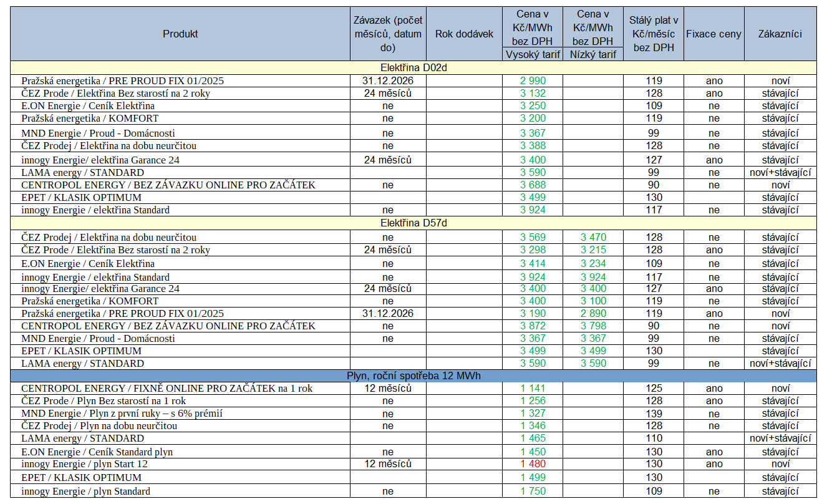This screenshot has height=504, width=822.
Task: Click the gas price '1 141'
Action: (x=533, y=388)
